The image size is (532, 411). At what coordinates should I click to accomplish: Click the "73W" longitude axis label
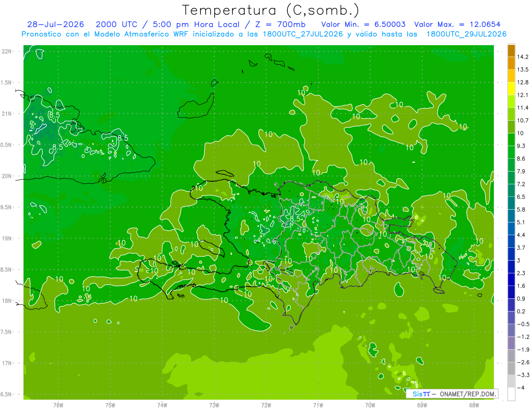pyautogui.click(x=214, y=405)
